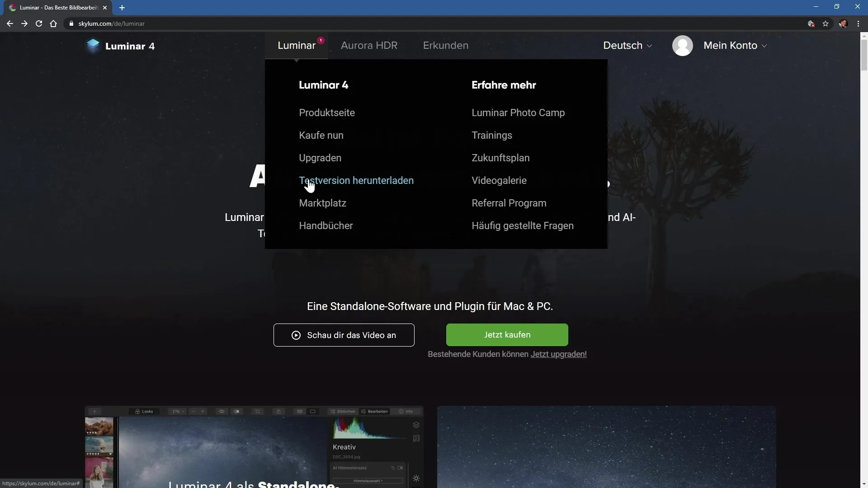Click the browser forward arrow
This screenshot has height=488, width=868.
(x=24, y=23)
